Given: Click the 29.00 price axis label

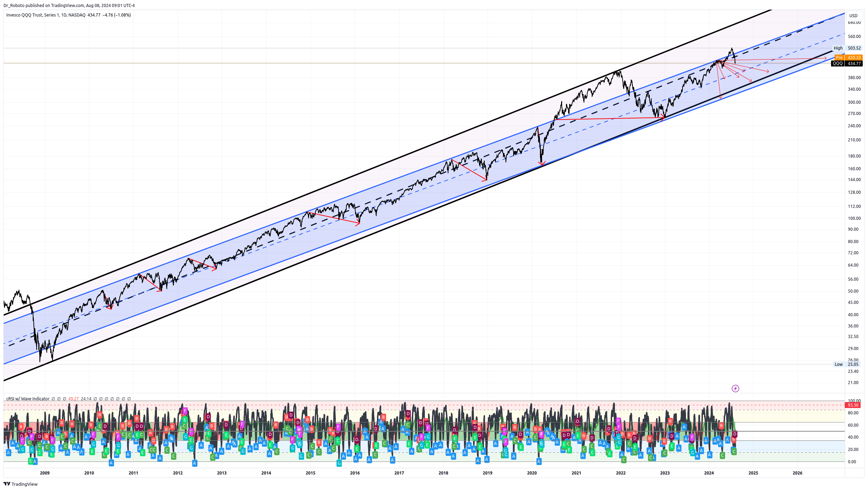Looking at the screenshot, I should [x=853, y=348].
